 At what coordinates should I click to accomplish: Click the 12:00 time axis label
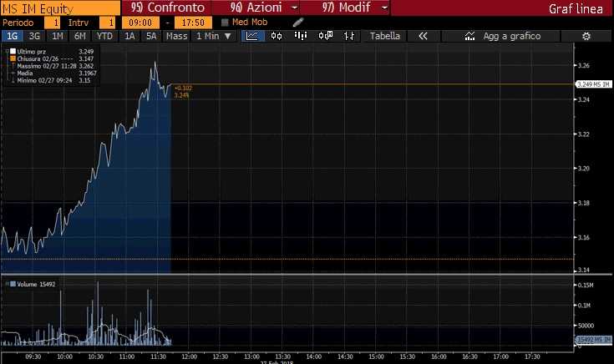tap(189, 356)
